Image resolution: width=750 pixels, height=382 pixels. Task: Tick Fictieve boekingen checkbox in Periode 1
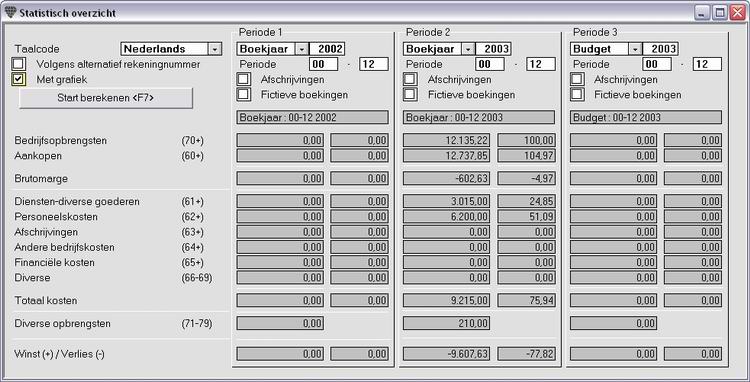tap(243, 95)
